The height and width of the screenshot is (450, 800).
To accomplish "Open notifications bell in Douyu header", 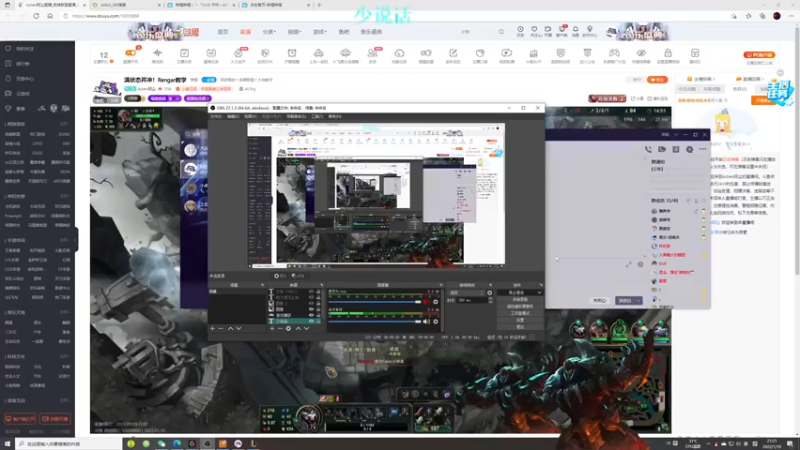I will 576,30.
